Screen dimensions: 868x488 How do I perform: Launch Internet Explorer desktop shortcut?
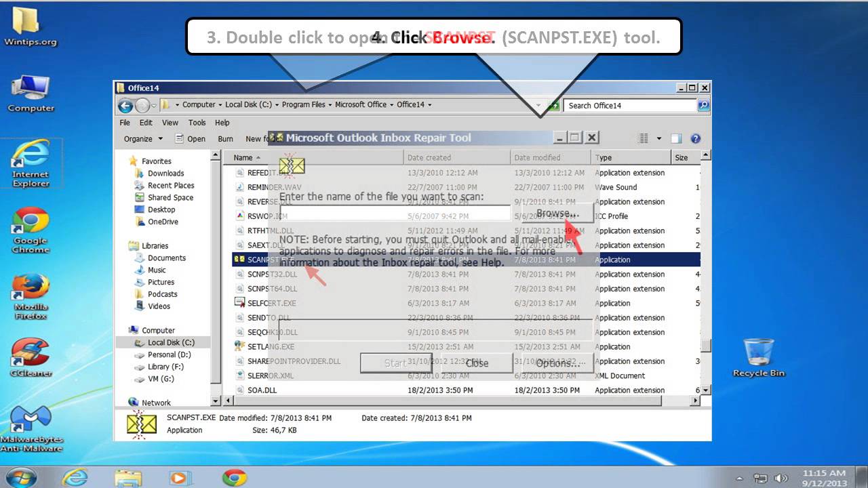point(31,163)
